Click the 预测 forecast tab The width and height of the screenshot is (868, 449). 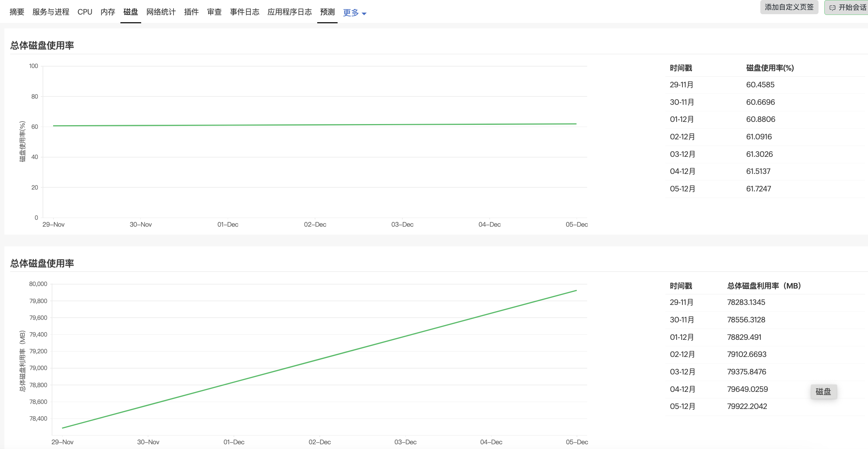click(327, 12)
